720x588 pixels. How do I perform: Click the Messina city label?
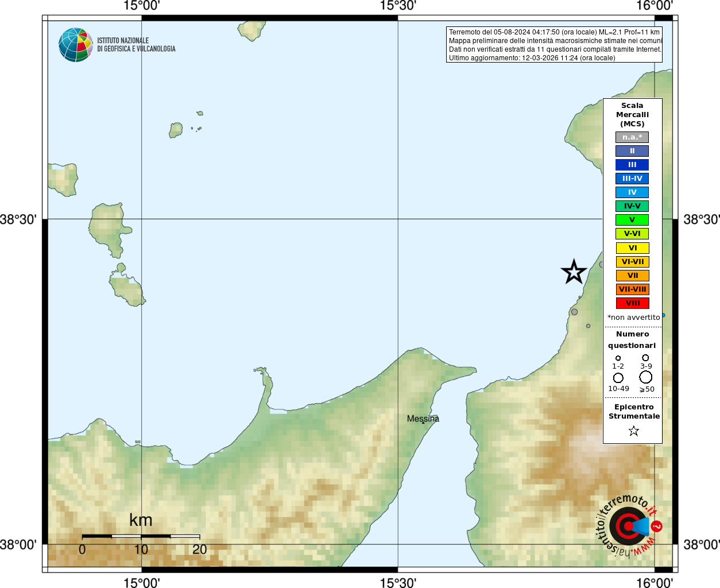(423, 419)
